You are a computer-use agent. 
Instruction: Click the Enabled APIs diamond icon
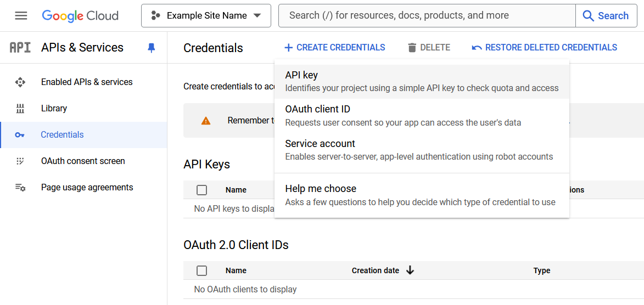(x=20, y=82)
